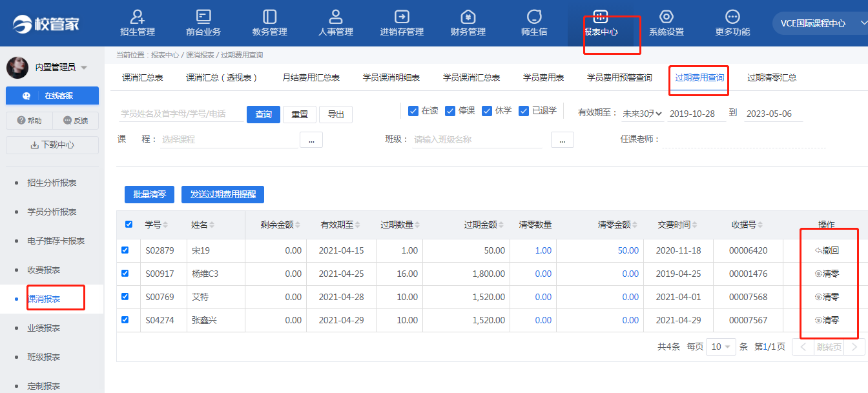Toggle select-all checkbox in table header
The image size is (868, 393).
tap(129, 225)
